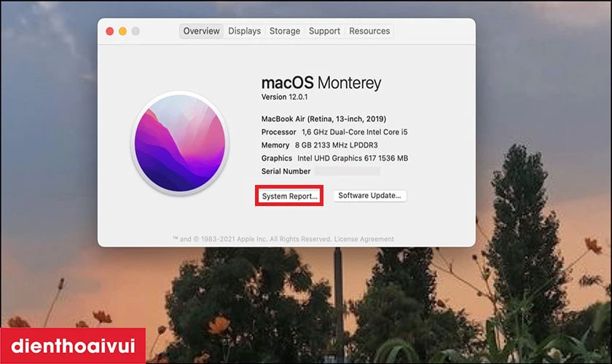Open the License Agreement link
This screenshot has width=612, height=364.
364,239
